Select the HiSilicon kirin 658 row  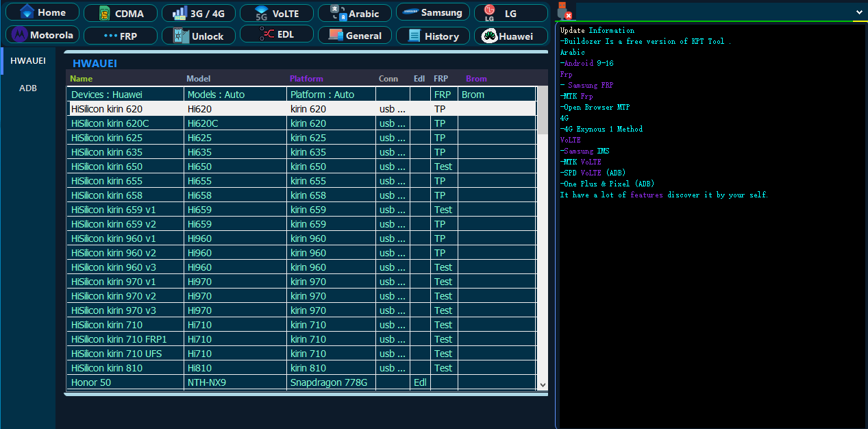301,195
